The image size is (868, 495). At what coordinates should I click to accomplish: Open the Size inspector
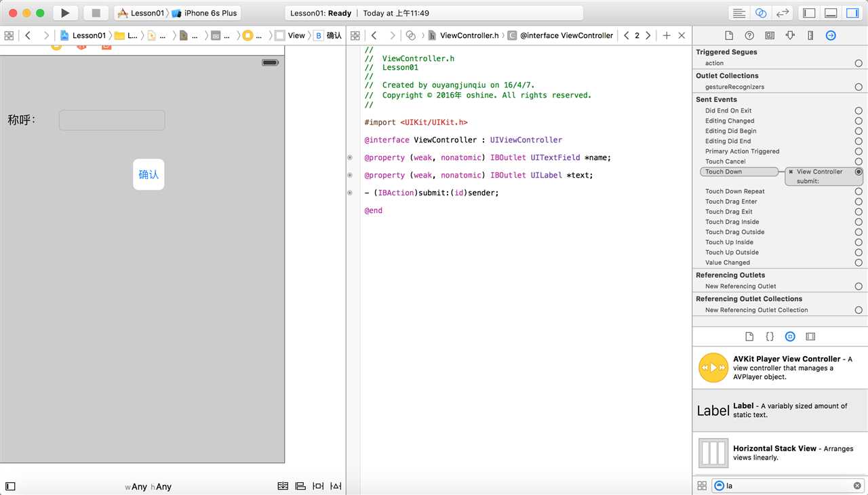tap(810, 35)
